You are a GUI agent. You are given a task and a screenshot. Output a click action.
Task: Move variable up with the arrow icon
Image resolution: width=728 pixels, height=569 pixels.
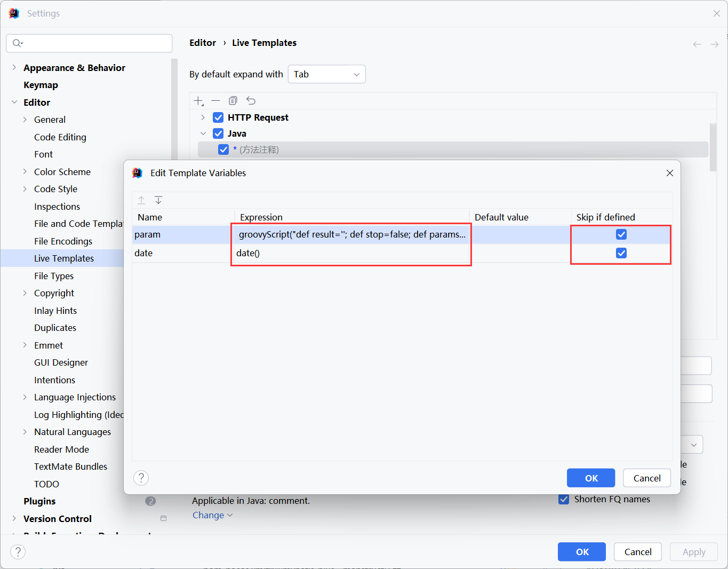click(x=141, y=200)
